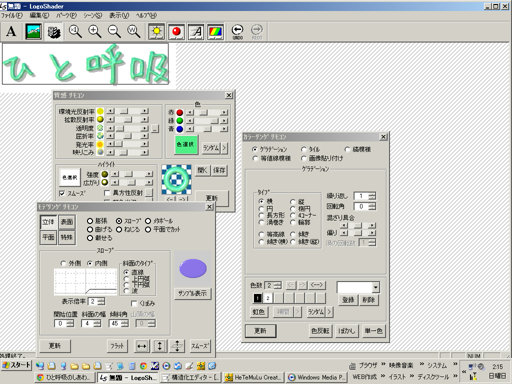Open Chrome from quick launch bar
Viewport: 512px width, 384px height.
tap(144, 366)
